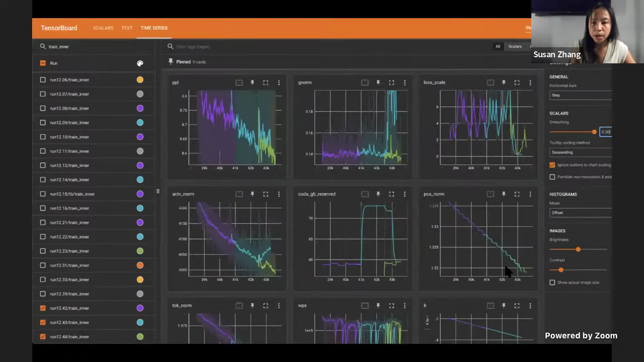The height and width of the screenshot is (362, 644).
Task: Open Tooltip sorting method Descending dropdown
Action: (581, 152)
